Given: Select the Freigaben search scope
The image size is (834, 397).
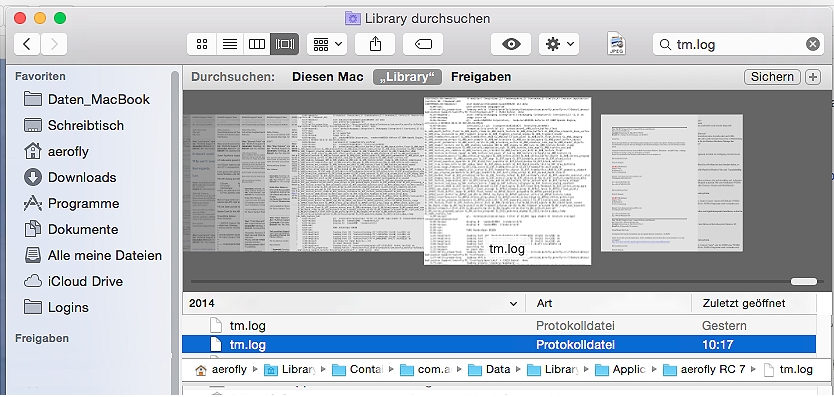Looking at the screenshot, I should pos(481,77).
